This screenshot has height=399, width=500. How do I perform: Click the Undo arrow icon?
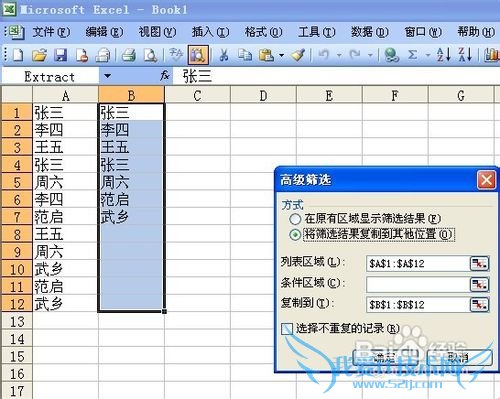point(324,54)
